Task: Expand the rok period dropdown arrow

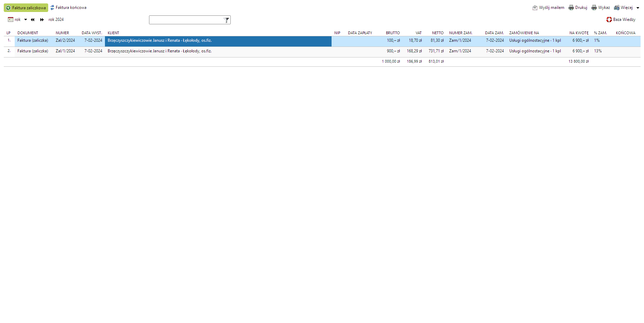Action: pos(26,20)
